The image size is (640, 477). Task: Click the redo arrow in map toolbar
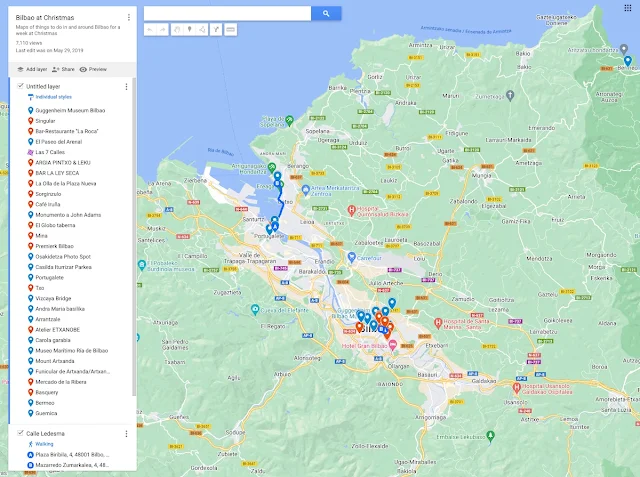tap(162, 29)
